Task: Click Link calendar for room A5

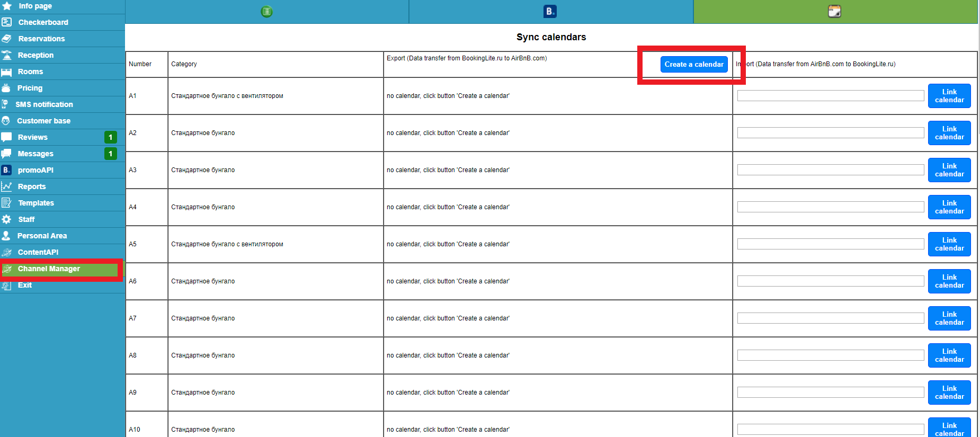Action: coord(949,244)
